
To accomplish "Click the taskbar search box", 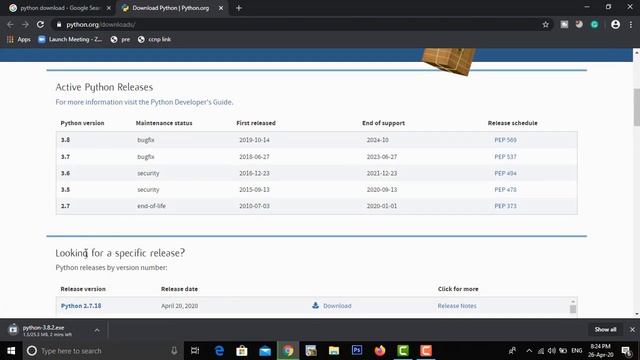I will tap(103, 351).
